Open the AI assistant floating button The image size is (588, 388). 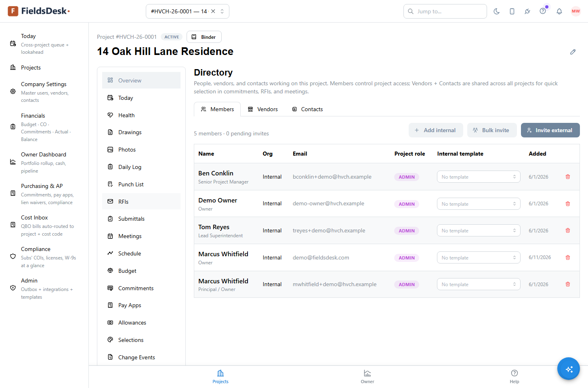click(x=569, y=369)
